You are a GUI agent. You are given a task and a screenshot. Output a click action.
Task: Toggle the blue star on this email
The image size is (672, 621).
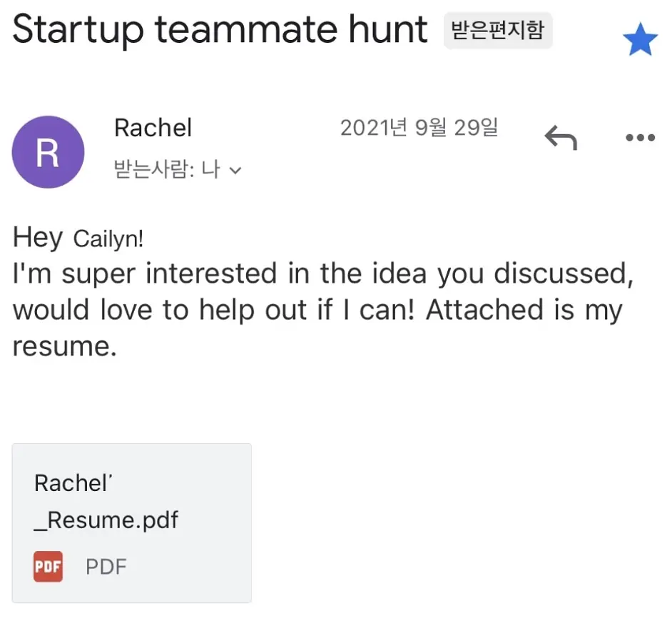click(640, 39)
